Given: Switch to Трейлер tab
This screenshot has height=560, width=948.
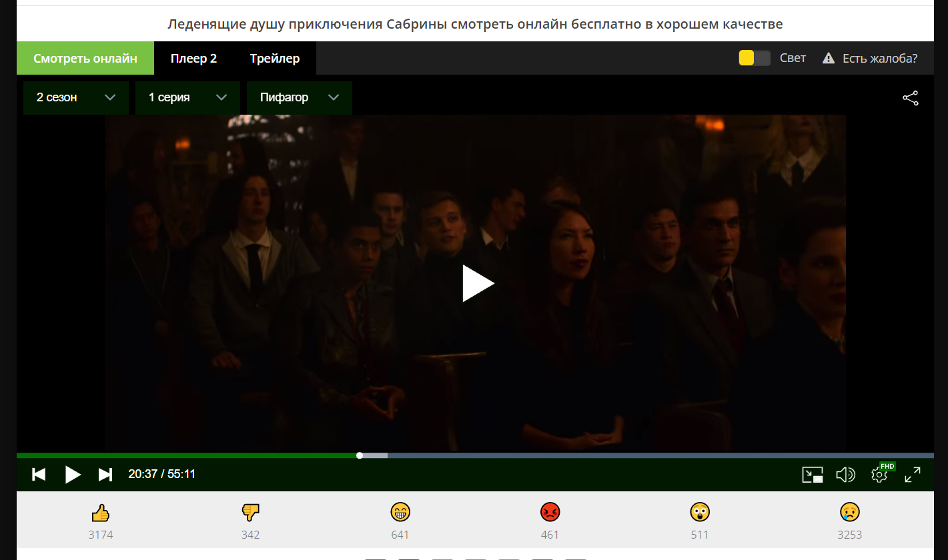Looking at the screenshot, I should click(x=275, y=58).
